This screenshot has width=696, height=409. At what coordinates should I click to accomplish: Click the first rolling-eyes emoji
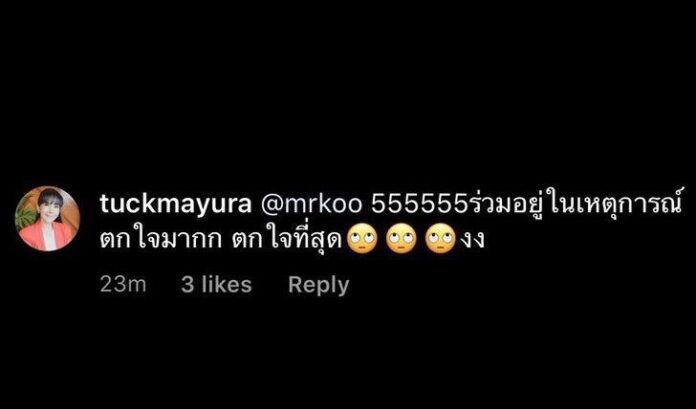pyautogui.click(x=361, y=240)
